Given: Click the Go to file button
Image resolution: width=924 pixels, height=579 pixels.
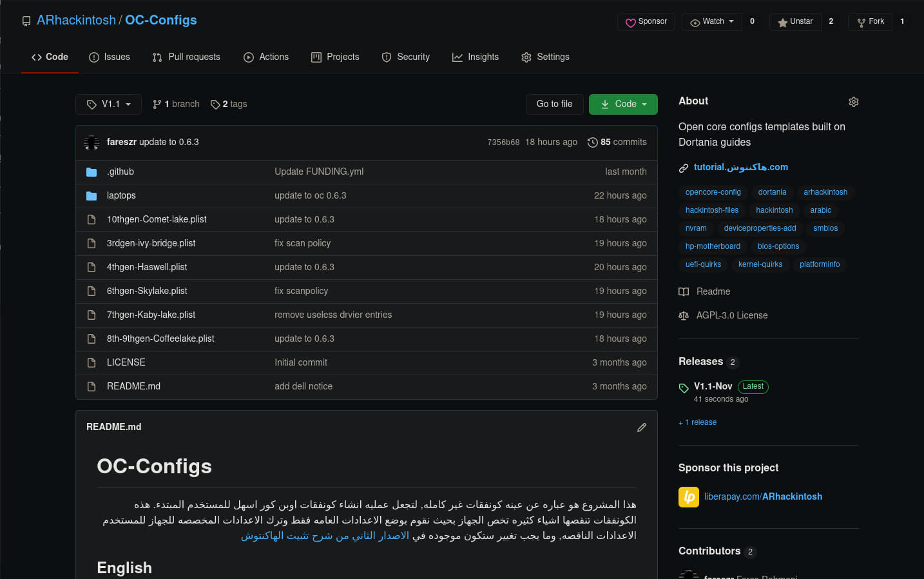Looking at the screenshot, I should pyautogui.click(x=554, y=104).
